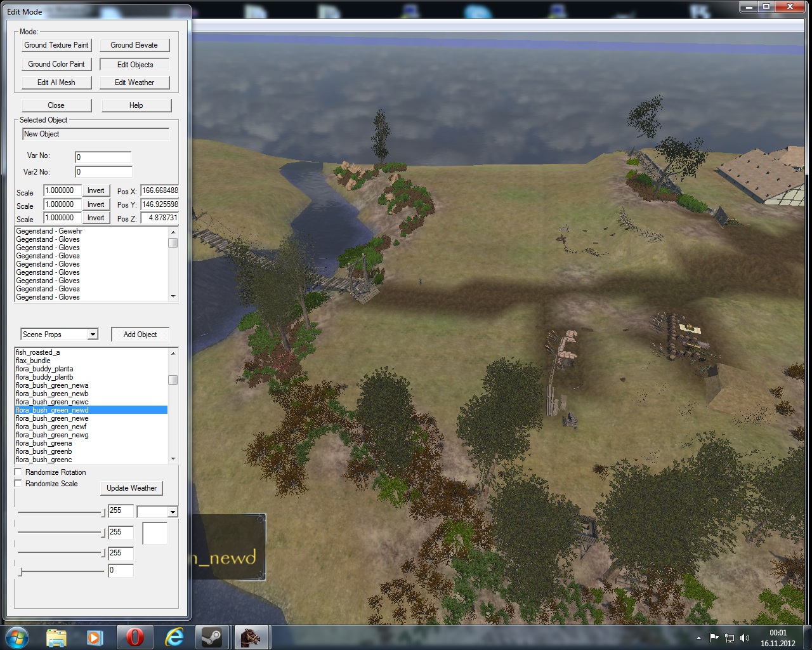Screen dimensions: 812x650
Task: Open the network icon in the system tray
Action: click(x=730, y=637)
